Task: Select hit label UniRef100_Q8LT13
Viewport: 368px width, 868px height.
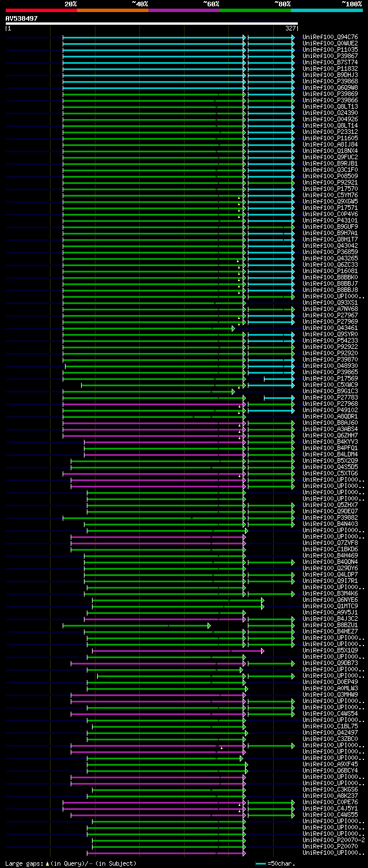Action: pos(330,106)
